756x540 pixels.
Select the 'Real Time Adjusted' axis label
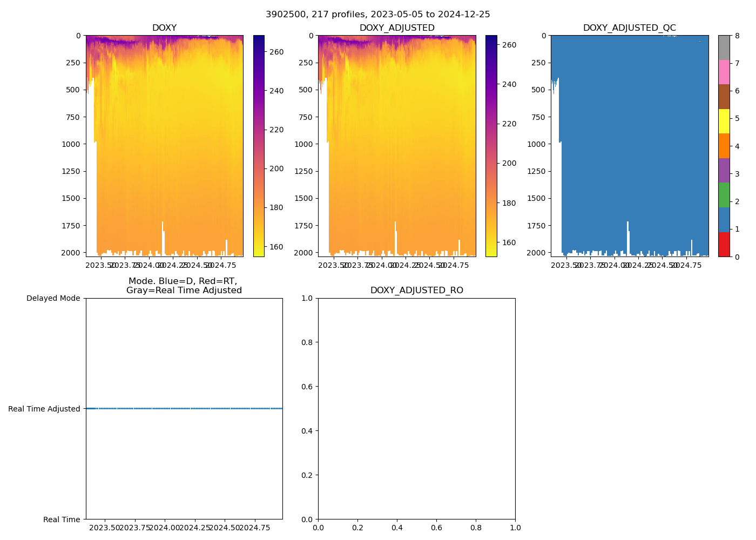point(44,409)
